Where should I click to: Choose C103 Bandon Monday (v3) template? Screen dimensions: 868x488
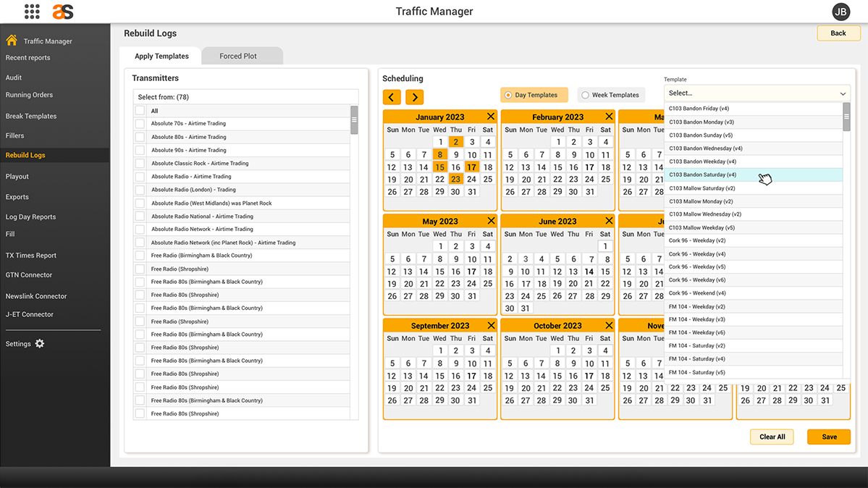point(753,122)
